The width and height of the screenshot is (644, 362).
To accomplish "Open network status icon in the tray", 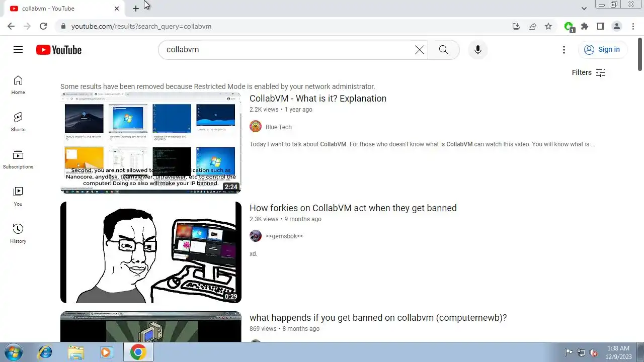I will coord(581,352).
